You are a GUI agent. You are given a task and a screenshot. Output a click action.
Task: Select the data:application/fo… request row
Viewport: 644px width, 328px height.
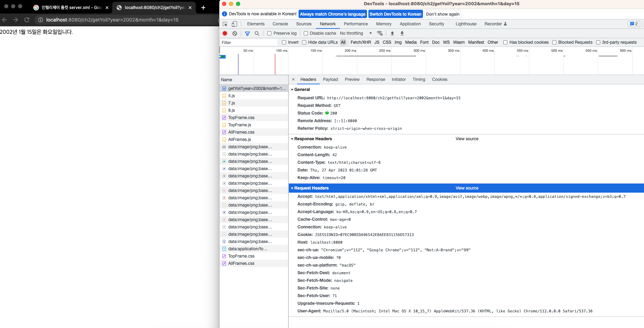click(x=254, y=249)
